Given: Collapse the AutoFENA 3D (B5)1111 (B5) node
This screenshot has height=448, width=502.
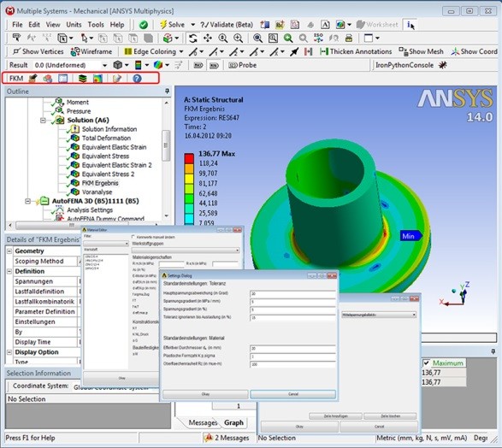Looking at the screenshot, I should click(x=28, y=201).
